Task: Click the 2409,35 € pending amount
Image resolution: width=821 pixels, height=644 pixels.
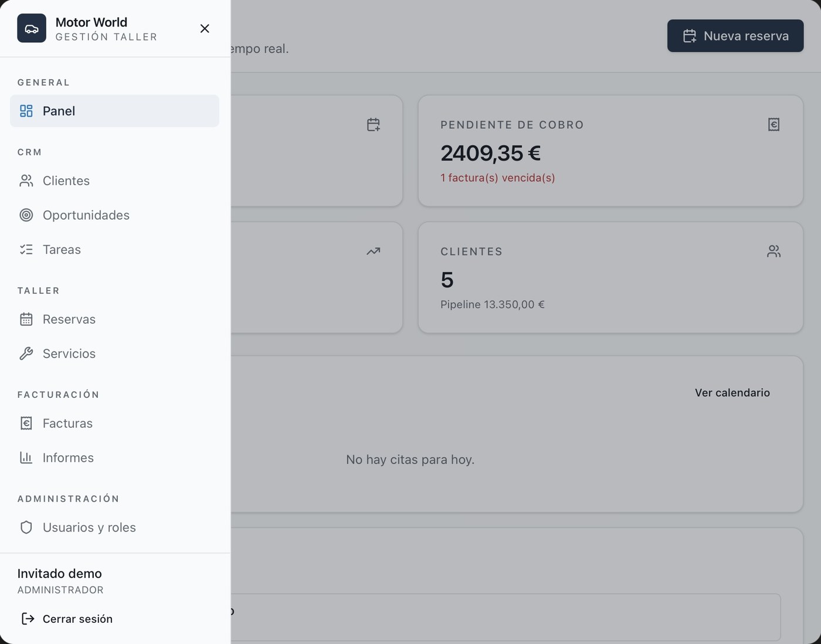Action: pos(491,153)
